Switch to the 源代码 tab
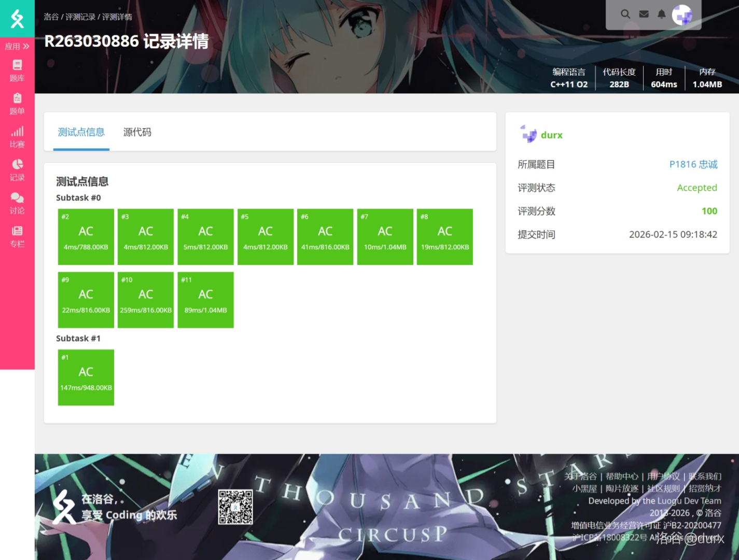 (x=137, y=132)
